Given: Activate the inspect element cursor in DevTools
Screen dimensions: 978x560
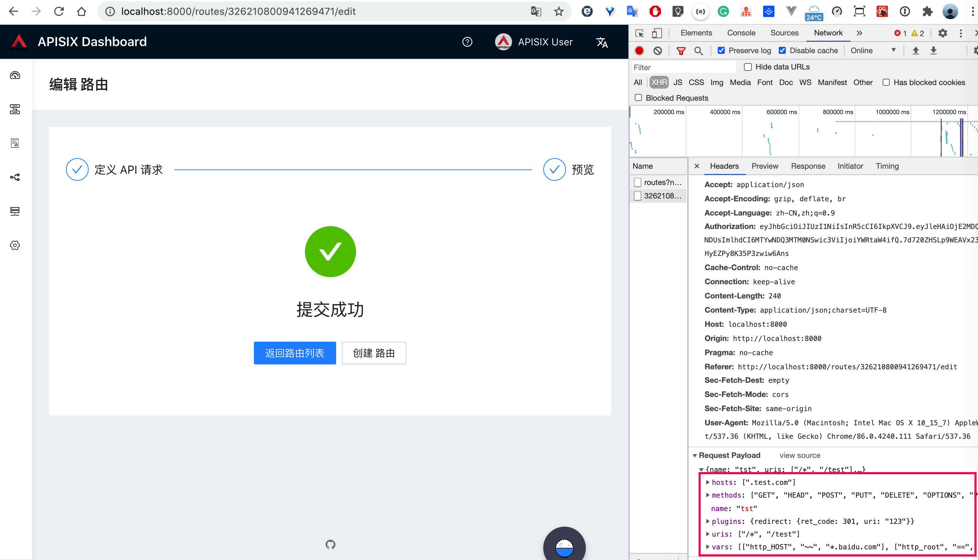Looking at the screenshot, I should pos(639,33).
